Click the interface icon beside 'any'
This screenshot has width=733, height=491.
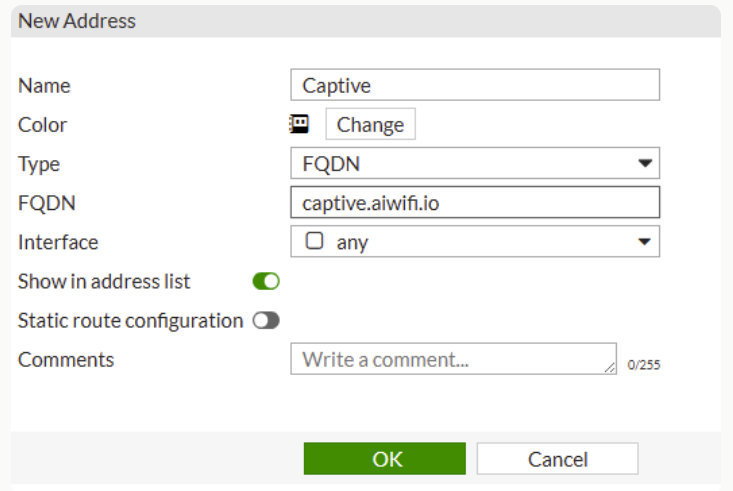point(314,241)
